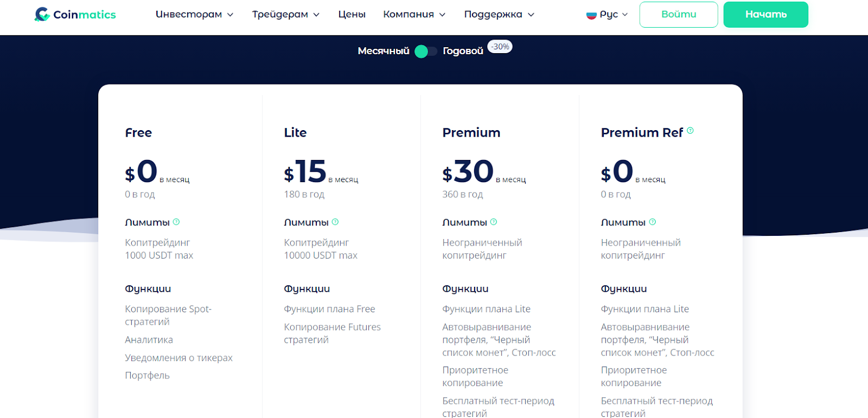This screenshot has height=418, width=868.
Task: Click 'Уведомления о тикерах' feature
Action: [x=178, y=358]
